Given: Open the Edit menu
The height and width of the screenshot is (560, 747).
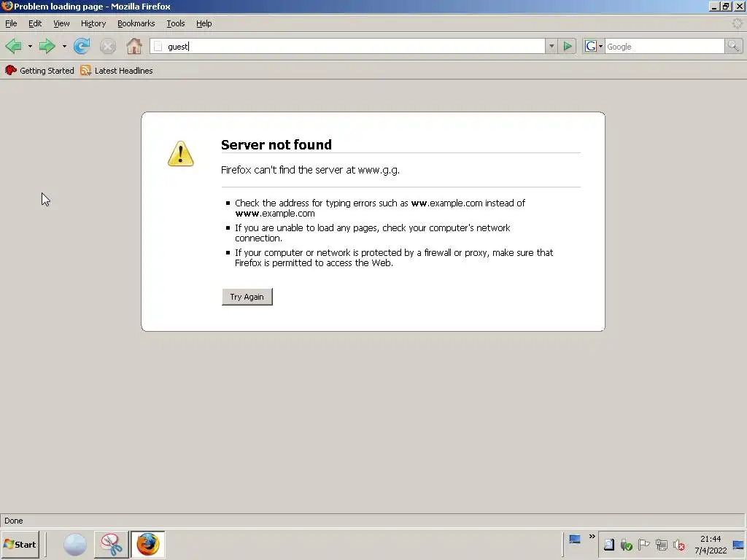Looking at the screenshot, I should click(x=35, y=23).
